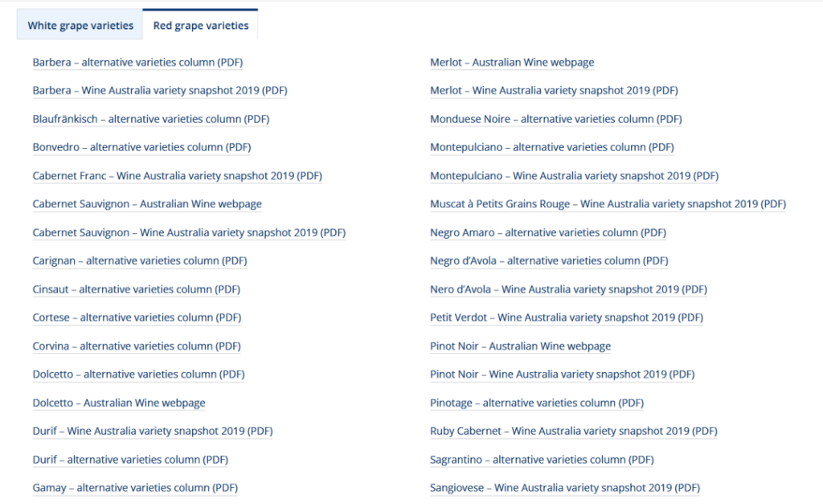823x504 pixels.
Task: Select the Red grape varieties tab
Action: coord(200,25)
